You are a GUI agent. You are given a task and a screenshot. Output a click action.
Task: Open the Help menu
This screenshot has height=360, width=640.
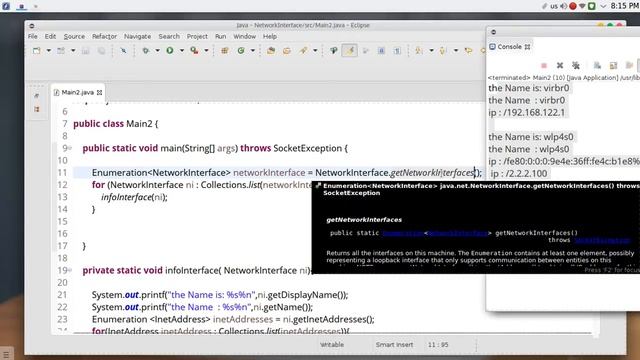pos(270,36)
